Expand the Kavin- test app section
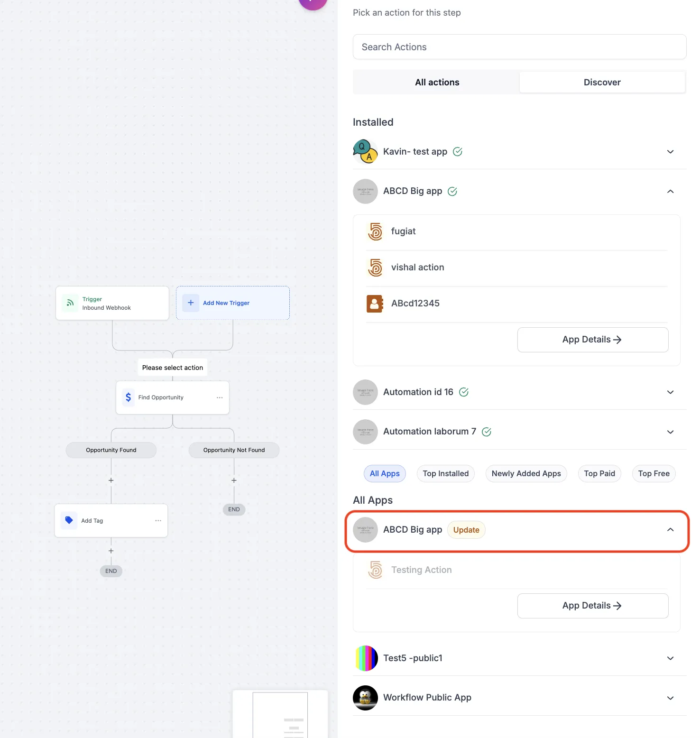 pyautogui.click(x=671, y=152)
